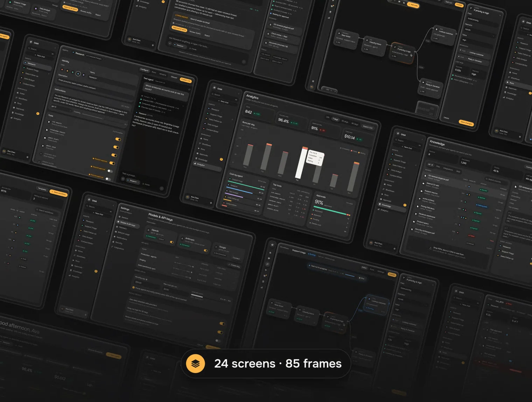
Task: Toggle the Anthropic provider switch in Settings
Action: pyautogui.click(x=205, y=250)
